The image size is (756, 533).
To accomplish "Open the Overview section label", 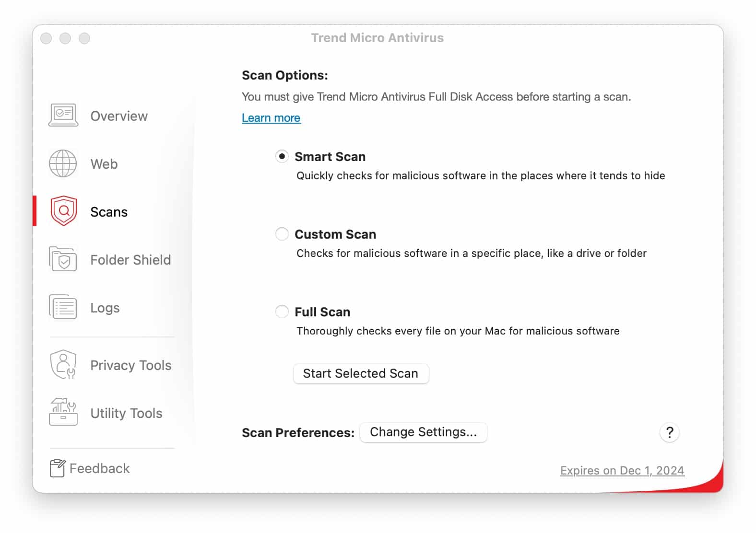I will (119, 116).
